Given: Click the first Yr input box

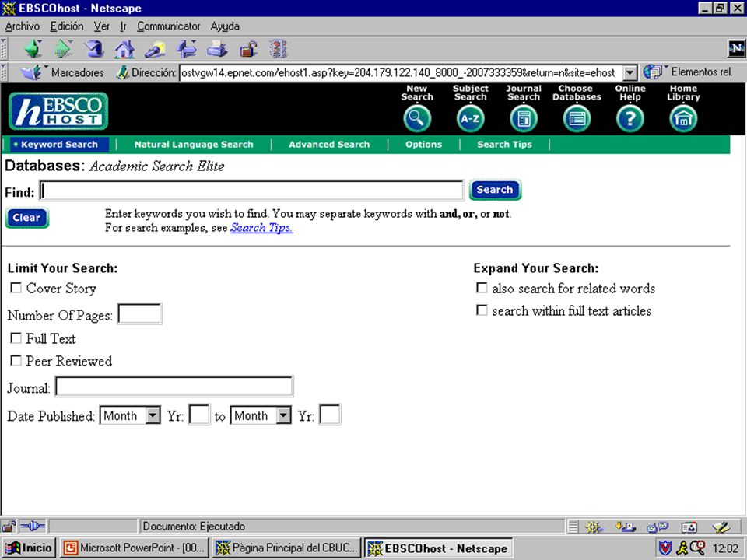Looking at the screenshot, I should pos(200,415).
